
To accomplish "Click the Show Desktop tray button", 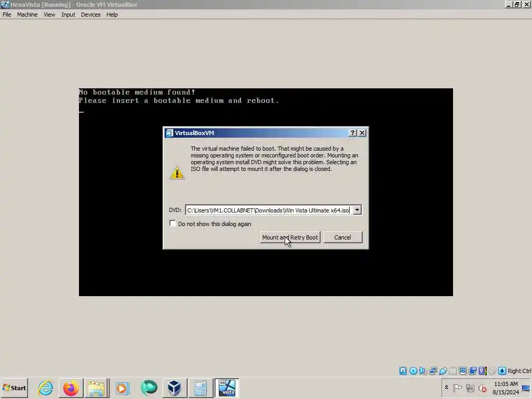I will click(527, 388).
